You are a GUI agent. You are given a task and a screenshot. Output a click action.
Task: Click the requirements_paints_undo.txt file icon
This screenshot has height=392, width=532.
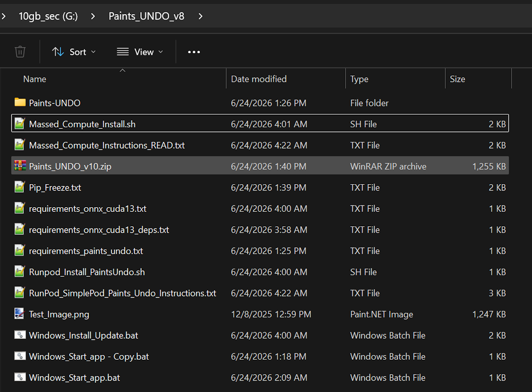point(20,250)
